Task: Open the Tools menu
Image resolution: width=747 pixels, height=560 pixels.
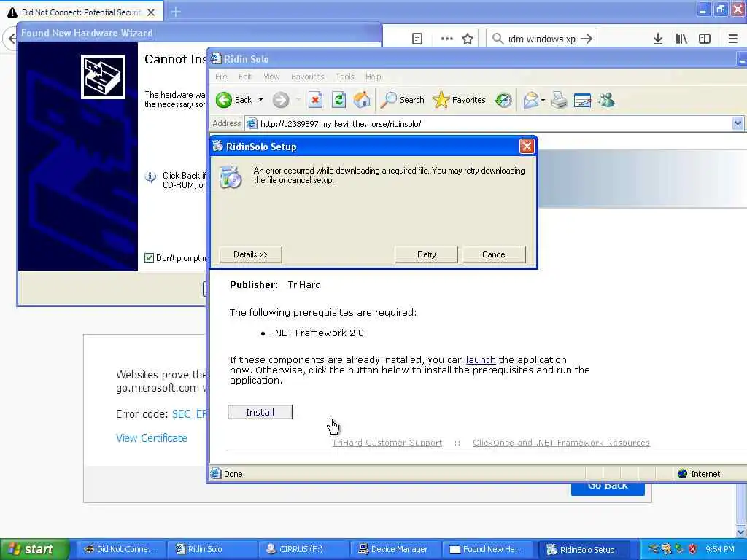Action: 345,77
